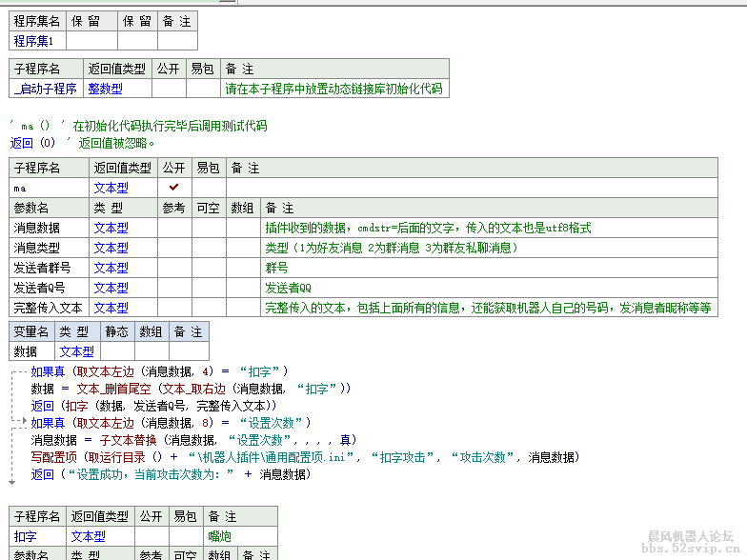747x560 pixels.
Task: Select the 完整传入文本 parameter name
Action: click(48, 308)
